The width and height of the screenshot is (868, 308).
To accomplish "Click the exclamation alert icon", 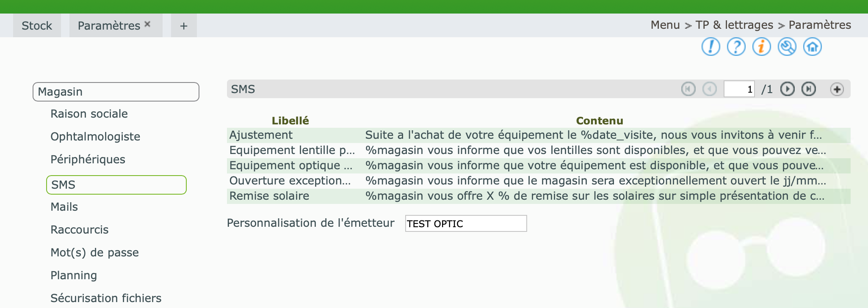I will (x=710, y=47).
